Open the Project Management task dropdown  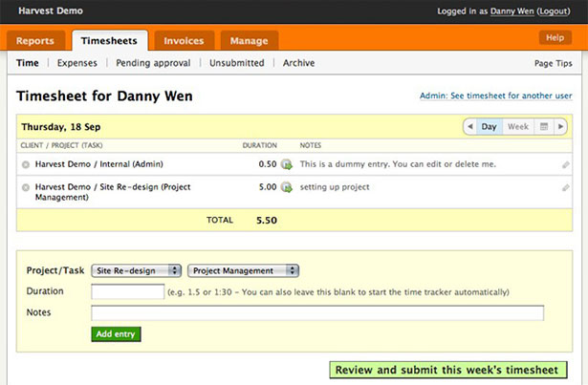[x=243, y=270]
